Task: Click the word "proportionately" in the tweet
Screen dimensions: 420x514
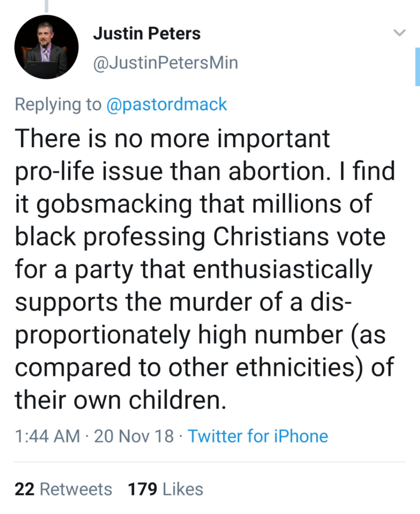Action: [x=103, y=335]
